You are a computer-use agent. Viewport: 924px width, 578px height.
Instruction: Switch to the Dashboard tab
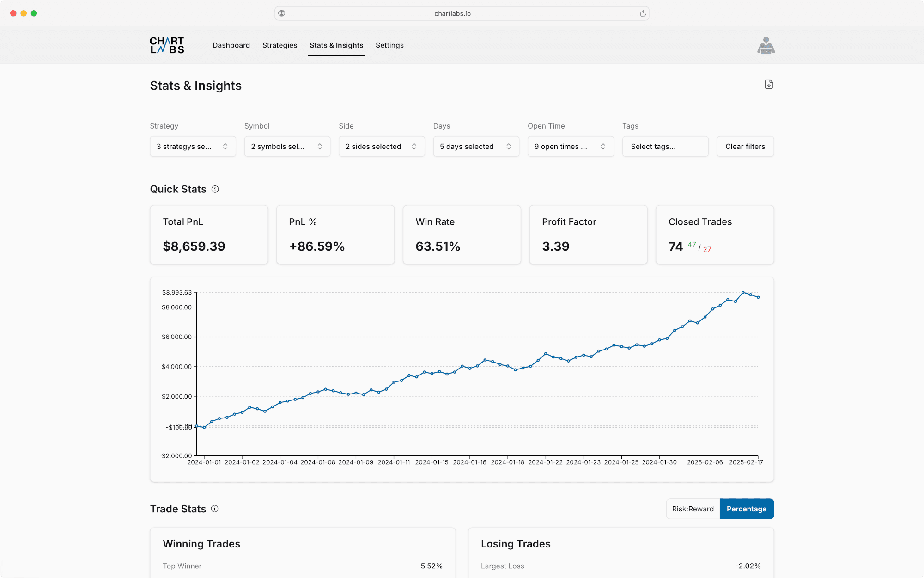pyautogui.click(x=231, y=45)
